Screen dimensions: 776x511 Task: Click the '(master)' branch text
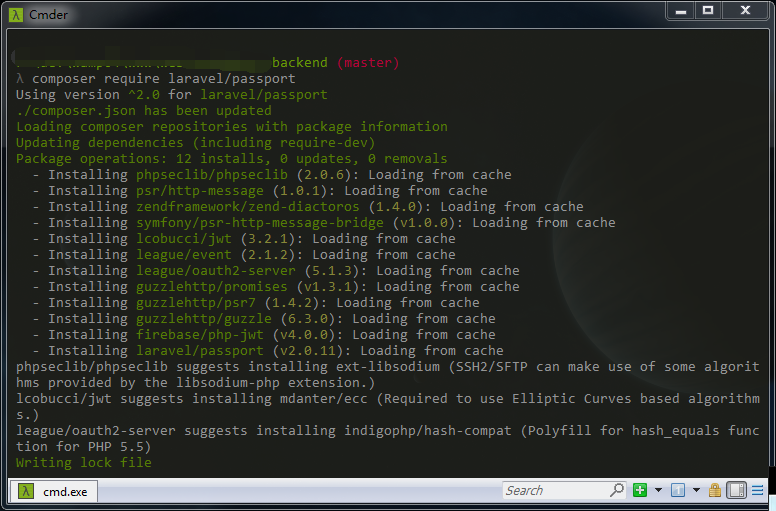[368, 63]
